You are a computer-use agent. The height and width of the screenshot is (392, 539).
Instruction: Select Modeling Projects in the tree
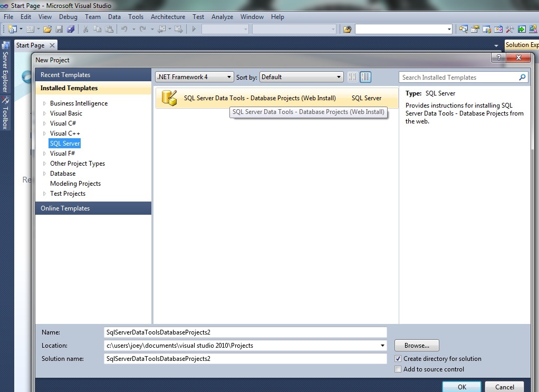click(x=75, y=184)
